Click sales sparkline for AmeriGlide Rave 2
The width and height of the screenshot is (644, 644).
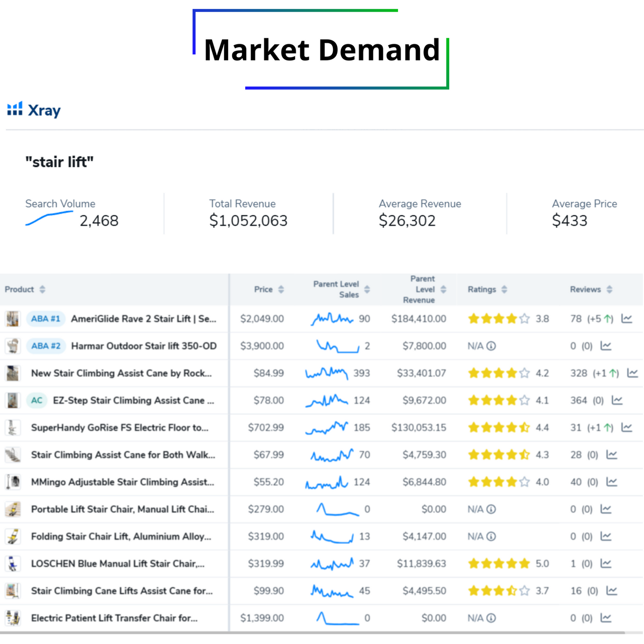[x=332, y=319]
